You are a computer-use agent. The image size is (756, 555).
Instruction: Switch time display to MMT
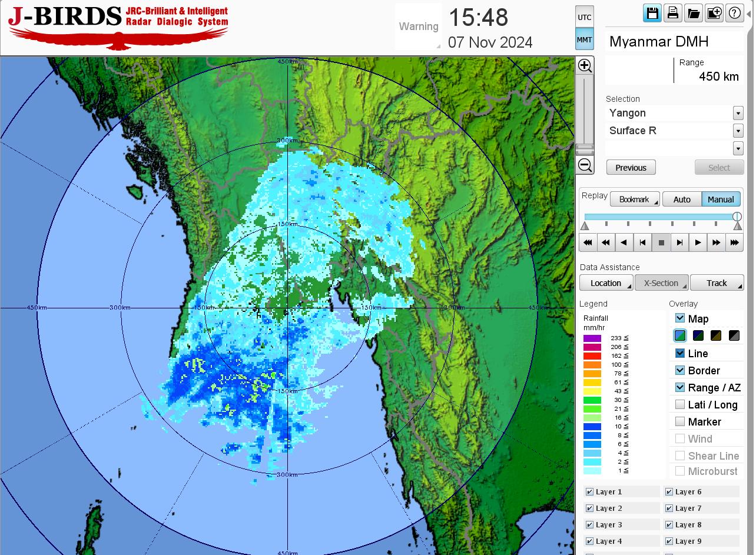(585, 39)
